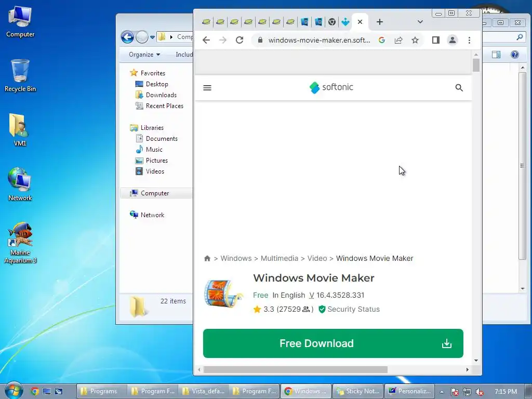This screenshot has width=532, height=399.
Task: Open the Video breadcrumb link
Action: 317,259
